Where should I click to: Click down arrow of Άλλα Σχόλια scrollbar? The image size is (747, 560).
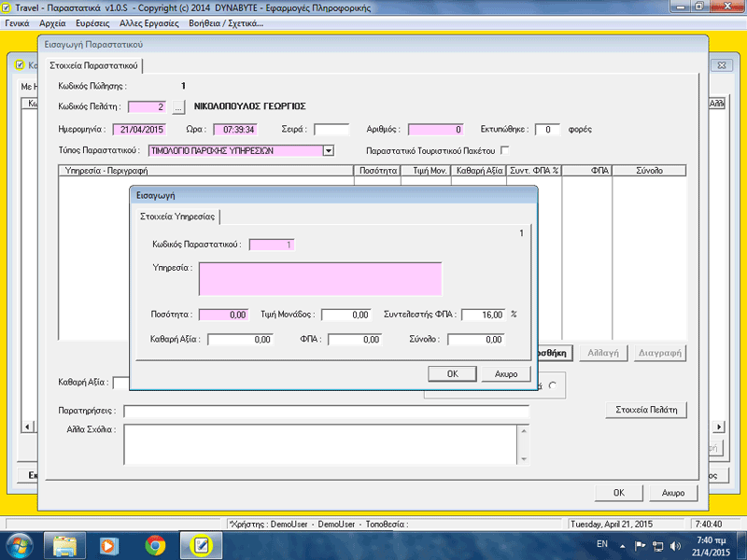coord(524,459)
